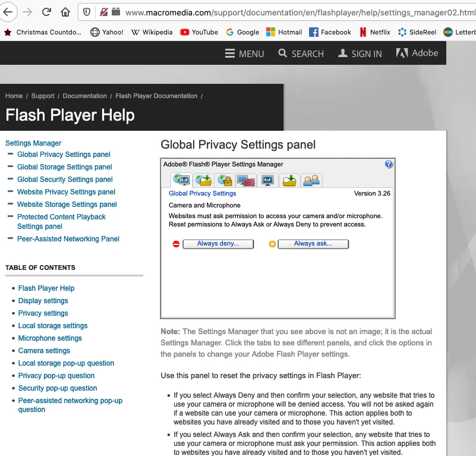Open Website Storage Settings panel sidebar link
The height and width of the screenshot is (456, 476).
coord(67,204)
